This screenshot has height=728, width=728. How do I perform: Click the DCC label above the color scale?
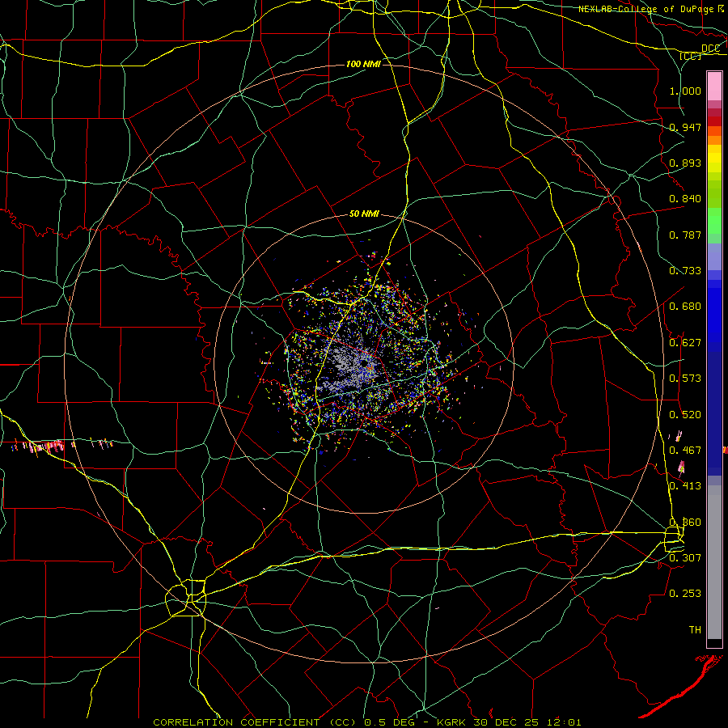tap(710, 49)
